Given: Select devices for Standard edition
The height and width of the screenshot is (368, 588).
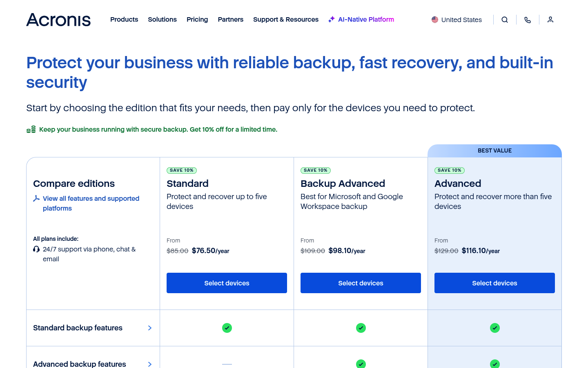Looking at the screenshot, I should point(227,283).
